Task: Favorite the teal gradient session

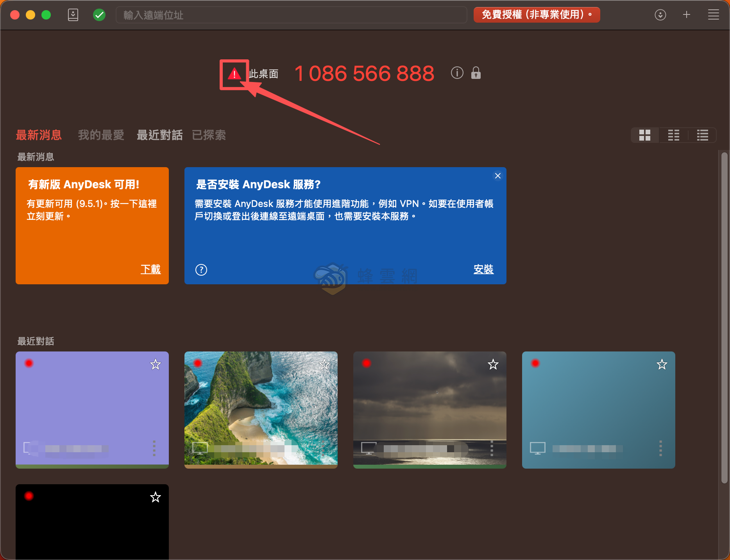Action: click(662, 364)
